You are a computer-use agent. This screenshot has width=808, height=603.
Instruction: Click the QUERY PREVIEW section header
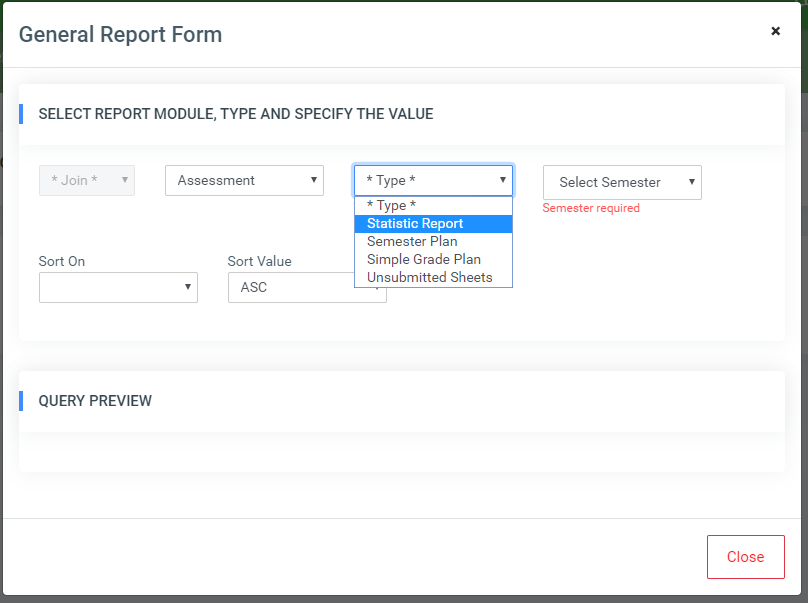(95, 400)
